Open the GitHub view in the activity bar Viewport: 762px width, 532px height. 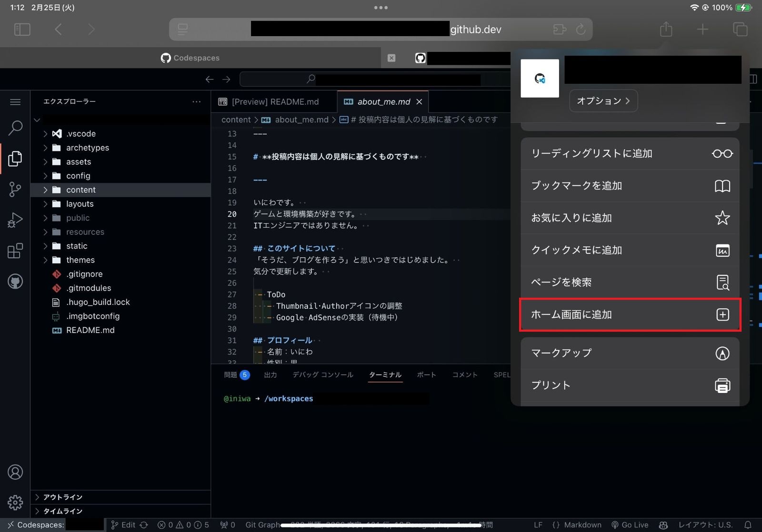[16, 281]
